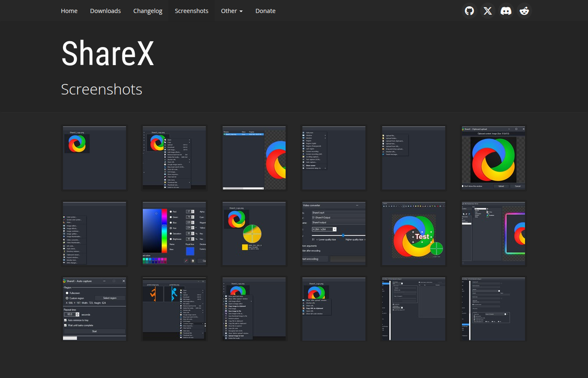Open thumbnail of long after-capture tasks menu
The image size is (588, 378).
click(254, 309)
